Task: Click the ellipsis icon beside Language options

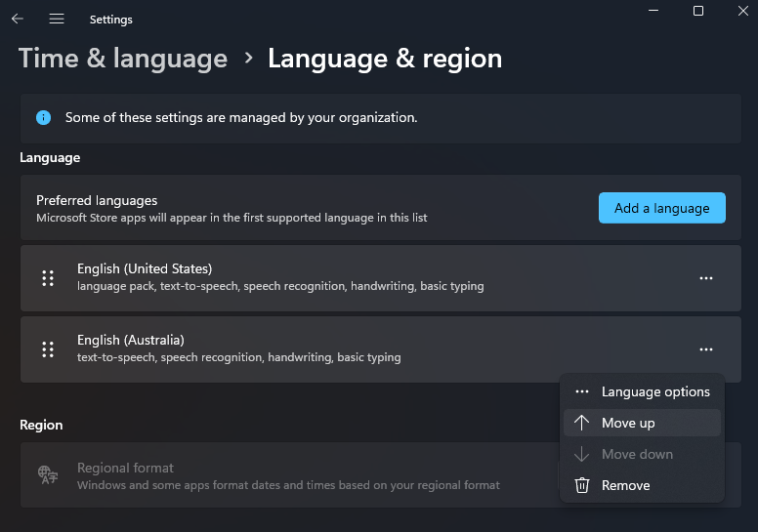Action: pos(582,391)
